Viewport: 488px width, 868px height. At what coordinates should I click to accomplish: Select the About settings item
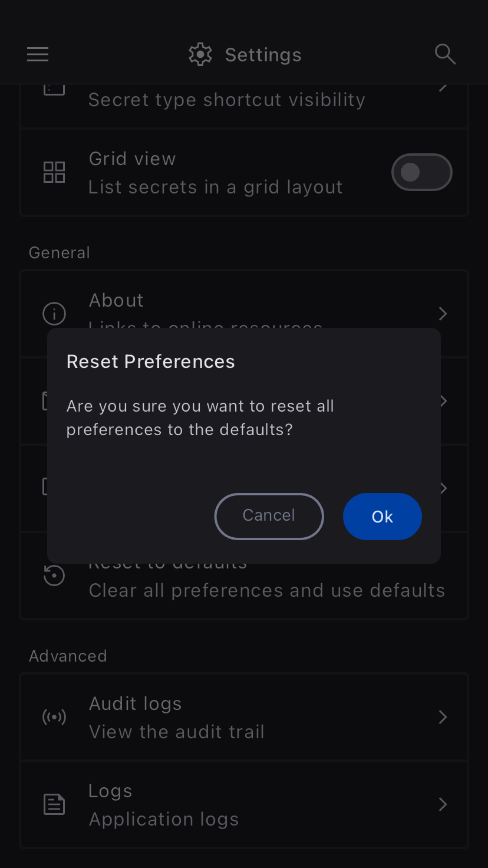coord(117,301)
